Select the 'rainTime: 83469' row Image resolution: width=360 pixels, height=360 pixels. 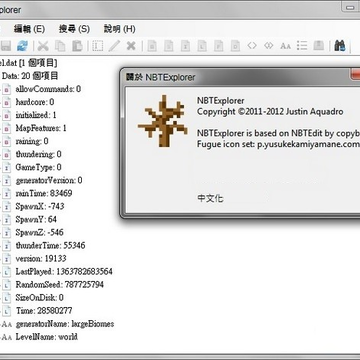pos(44,194)
